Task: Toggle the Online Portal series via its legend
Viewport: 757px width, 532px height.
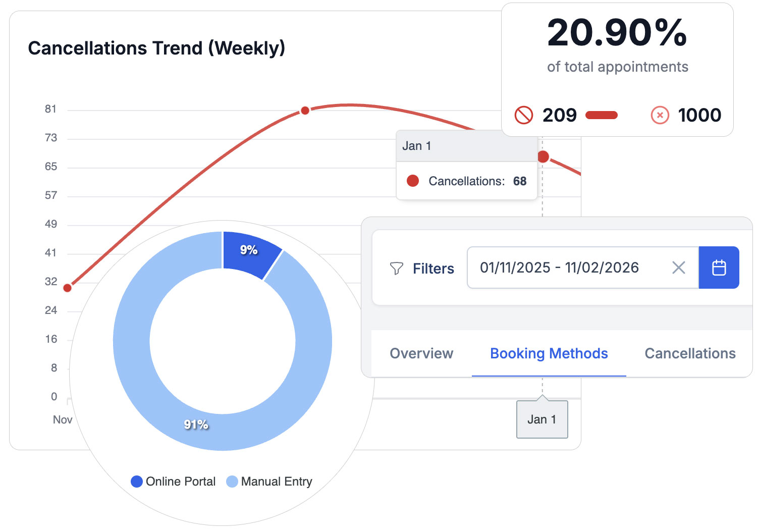Action: pos(179,481)
